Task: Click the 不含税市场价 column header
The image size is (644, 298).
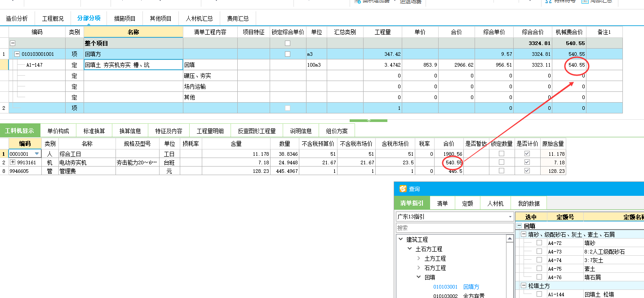Action: [x=356, y=144]
